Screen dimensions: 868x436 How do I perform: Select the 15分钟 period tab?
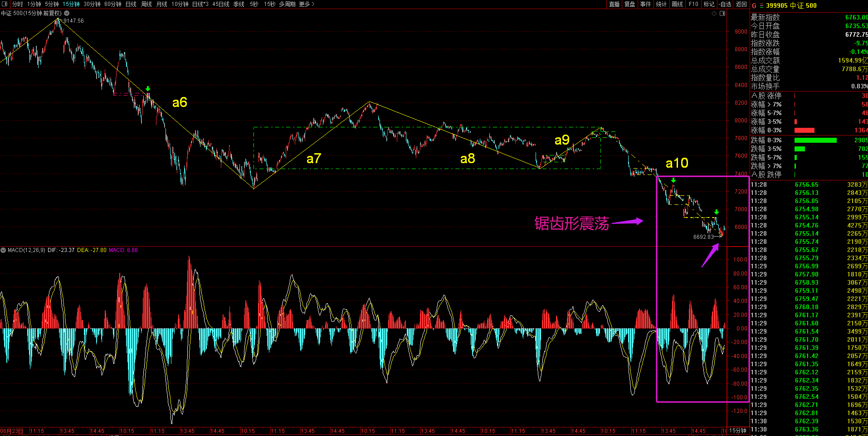pyautogui.click(x=71, y=4)
